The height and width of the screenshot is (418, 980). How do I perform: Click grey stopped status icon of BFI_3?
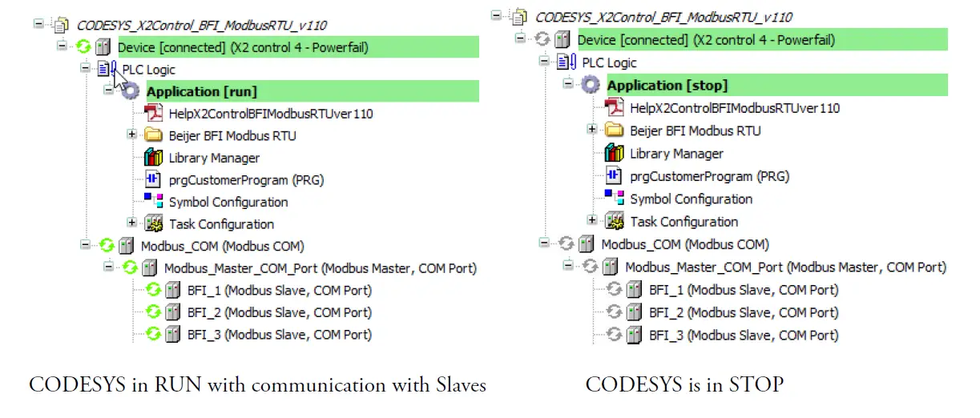pyautogui.click(x=615, y=335)
